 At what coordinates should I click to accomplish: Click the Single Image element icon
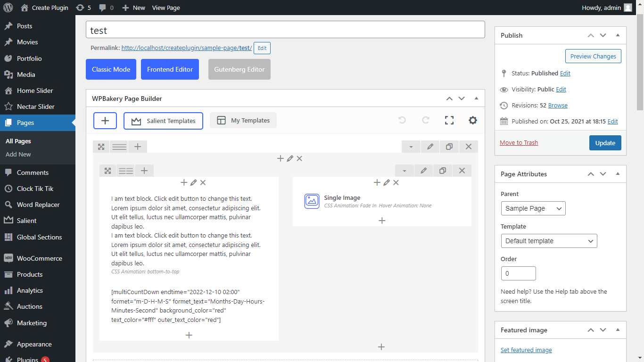coord(312,201)
